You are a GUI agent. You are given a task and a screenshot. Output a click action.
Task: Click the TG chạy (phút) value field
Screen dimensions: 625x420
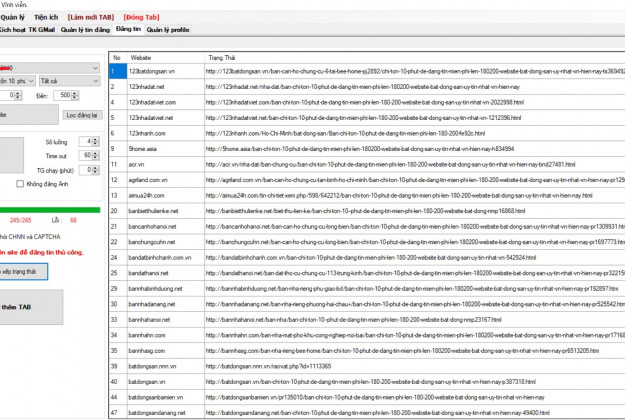(x=87, y=169)
